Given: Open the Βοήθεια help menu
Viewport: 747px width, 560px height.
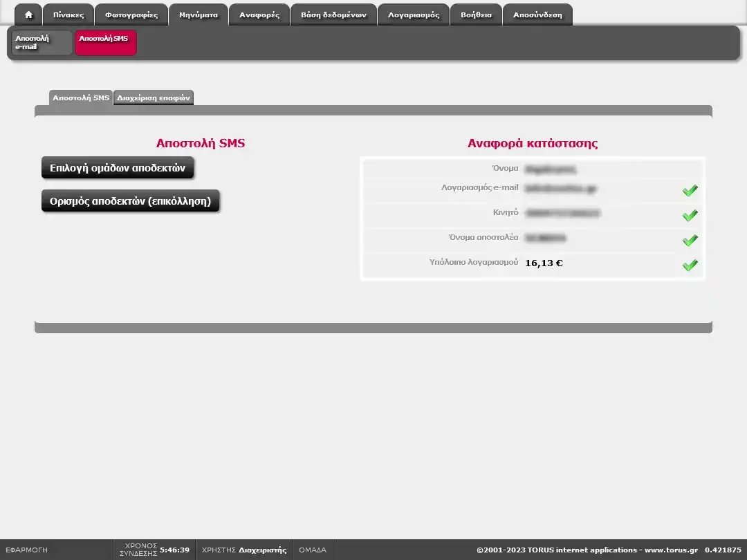Looking at the screenshot, I should click(476, 15).
